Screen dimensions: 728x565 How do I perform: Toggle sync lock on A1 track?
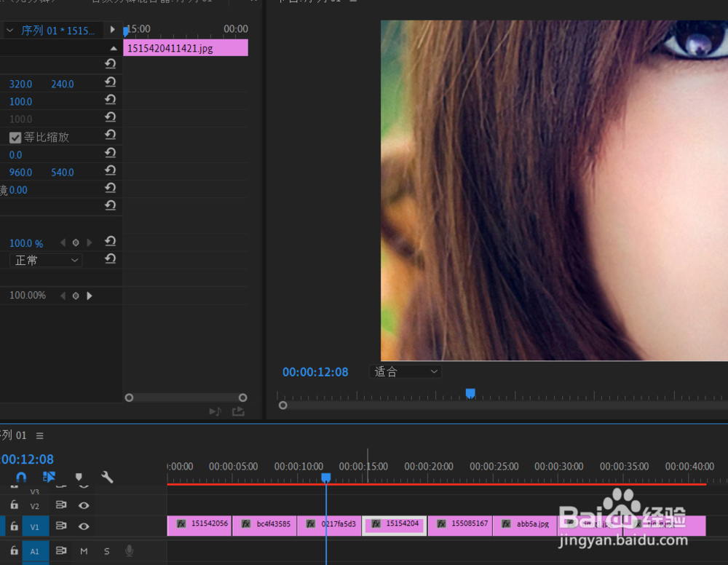pos(61,550)
